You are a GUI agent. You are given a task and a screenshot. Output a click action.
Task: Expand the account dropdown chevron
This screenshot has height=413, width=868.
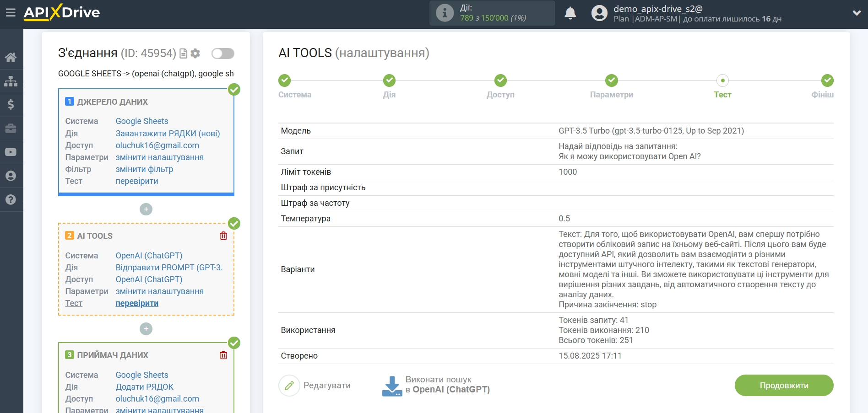tap(857, 13)
